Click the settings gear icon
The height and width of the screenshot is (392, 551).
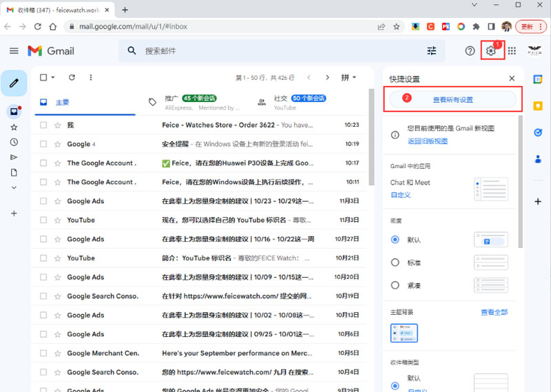[491, 51]
